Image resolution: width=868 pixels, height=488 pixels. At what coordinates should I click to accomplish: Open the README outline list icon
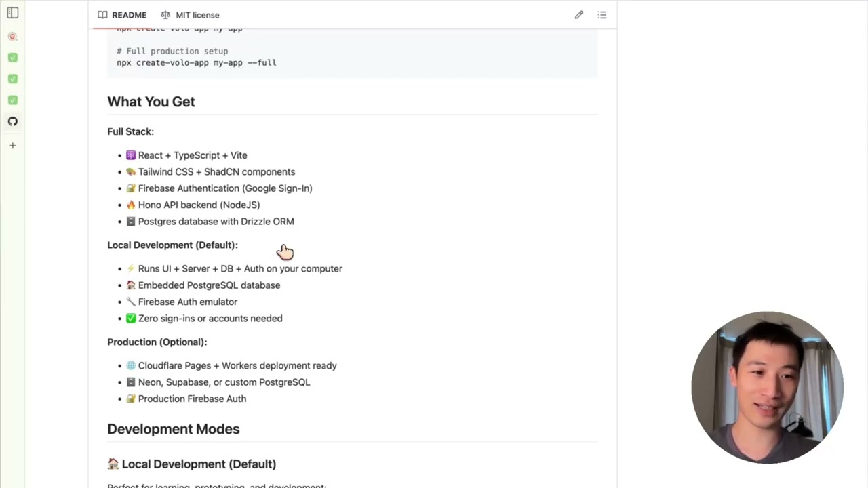tap(602, 15)
